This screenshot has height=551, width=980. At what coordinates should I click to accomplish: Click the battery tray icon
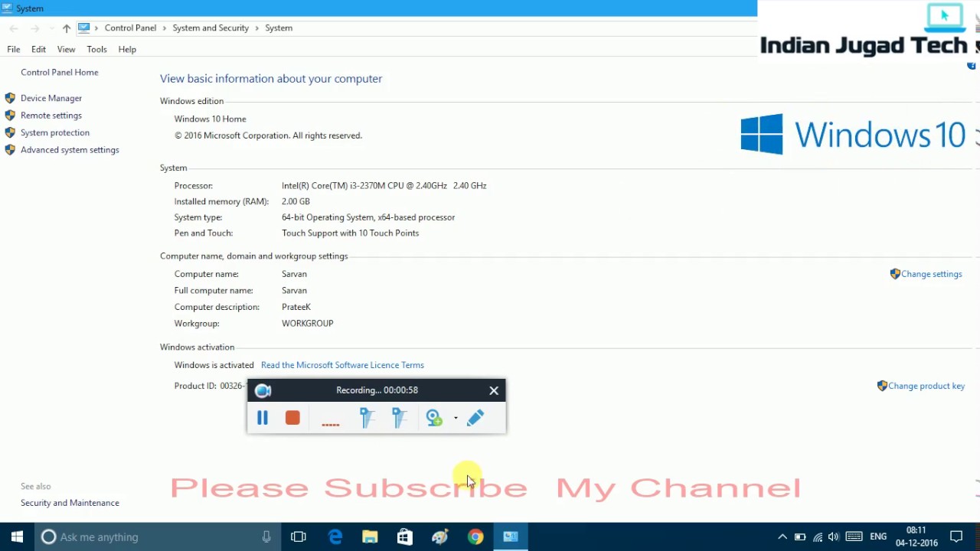pos(800,536)
